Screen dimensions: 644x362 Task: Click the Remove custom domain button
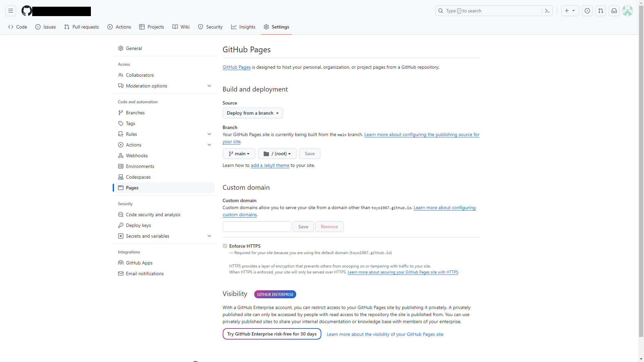pos(329,227)
